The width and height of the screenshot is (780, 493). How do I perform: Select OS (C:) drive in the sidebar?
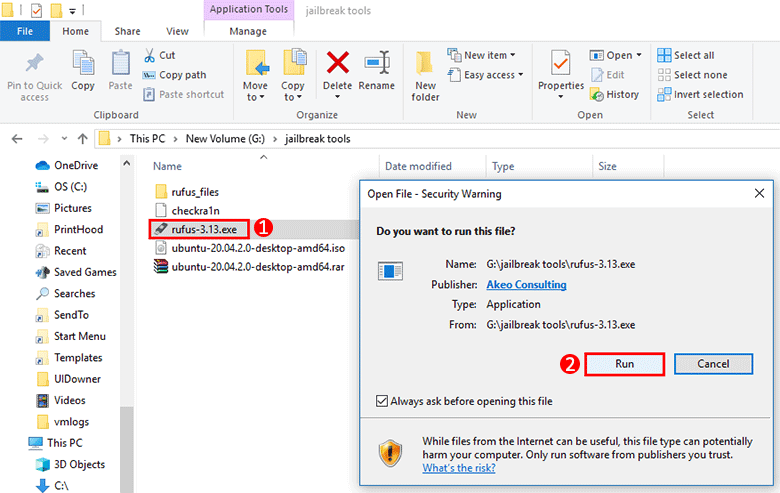(61, 187)
